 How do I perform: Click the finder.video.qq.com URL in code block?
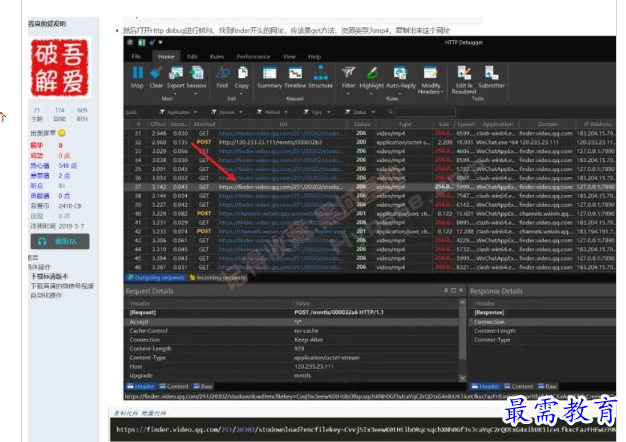pyautogui.click(x=366, y=430)
